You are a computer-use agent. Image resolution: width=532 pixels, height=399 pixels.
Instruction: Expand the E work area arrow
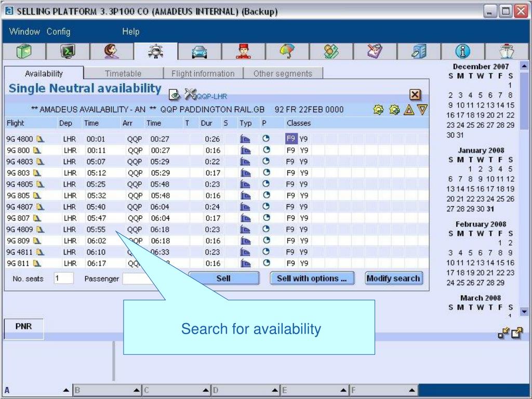pos(344,390)
